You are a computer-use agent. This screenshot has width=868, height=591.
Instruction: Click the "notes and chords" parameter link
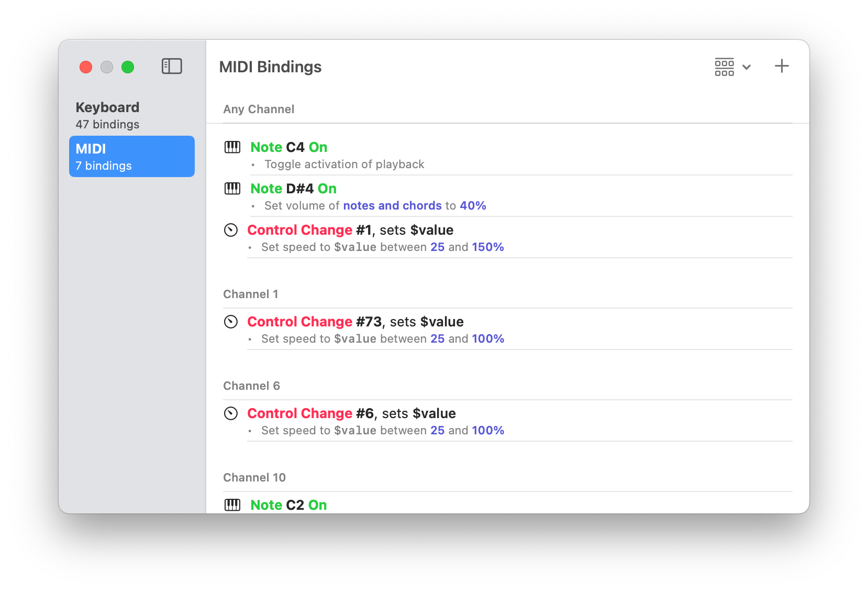click(x=392, y=206)
